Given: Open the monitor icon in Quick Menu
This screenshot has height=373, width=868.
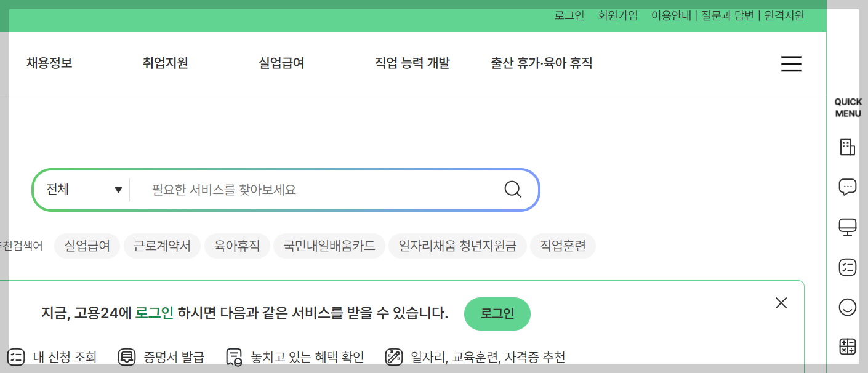Looking at the screenshot, I should click(848, 227).
